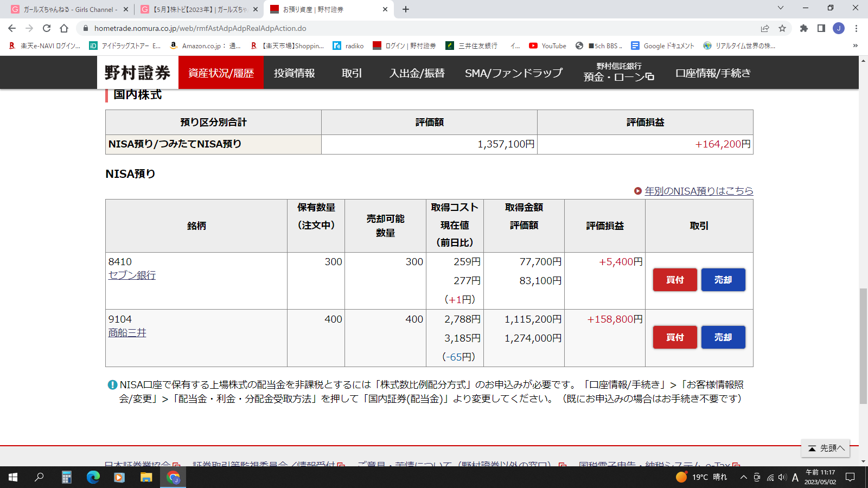Go back using browser back arrow
Screen dimensions: 868x488
coord(12,28)
